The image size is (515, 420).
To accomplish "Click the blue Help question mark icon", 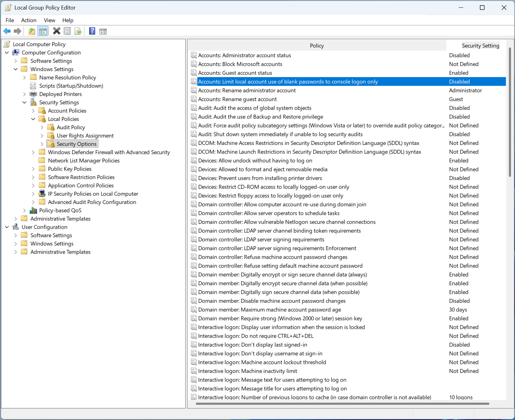I will pyautogui.click(x=92, y=31).
